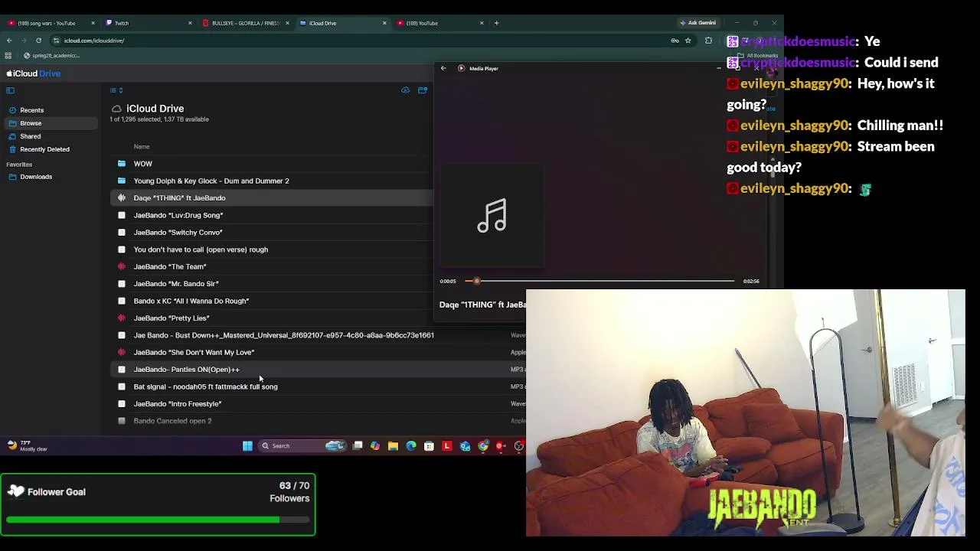Viewport: 980px width, 551px height.
Task: Open the Copilot icon on the taskbar
Action: coord(375,446)
